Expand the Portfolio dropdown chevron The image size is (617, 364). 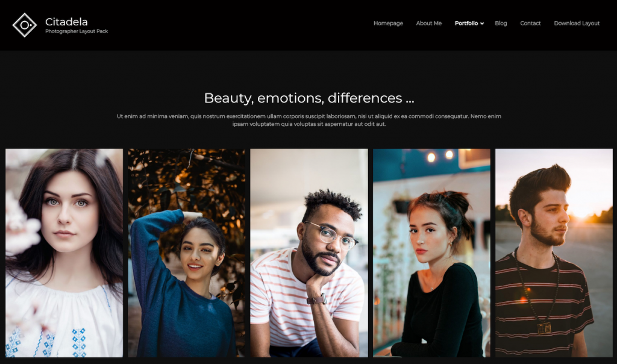click(482, 24)
